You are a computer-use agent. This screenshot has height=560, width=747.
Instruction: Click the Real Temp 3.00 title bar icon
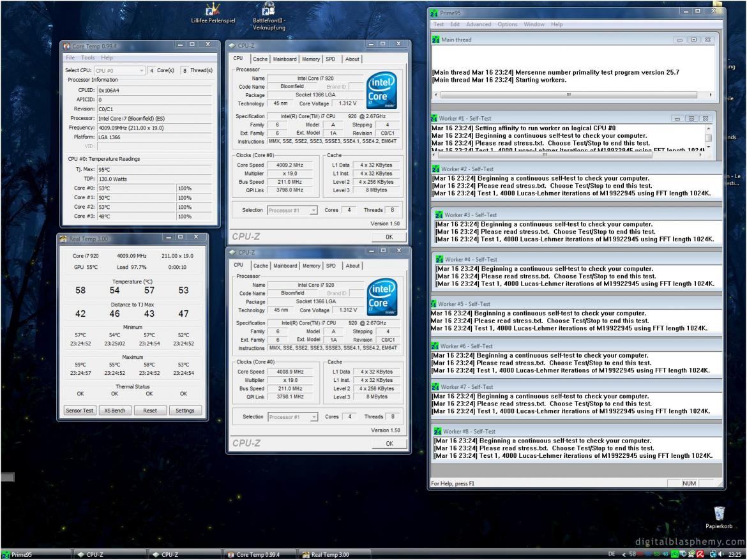pos(63,239)
